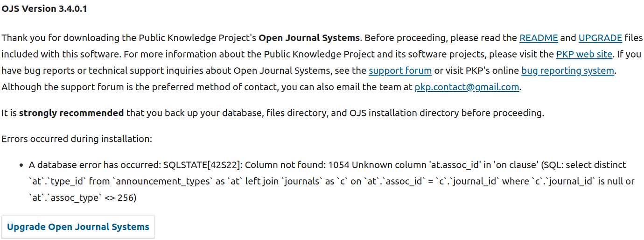Click the SQLSTATE[42S22] error code text
Screen dimensions: 644x240
click(202, 165)
